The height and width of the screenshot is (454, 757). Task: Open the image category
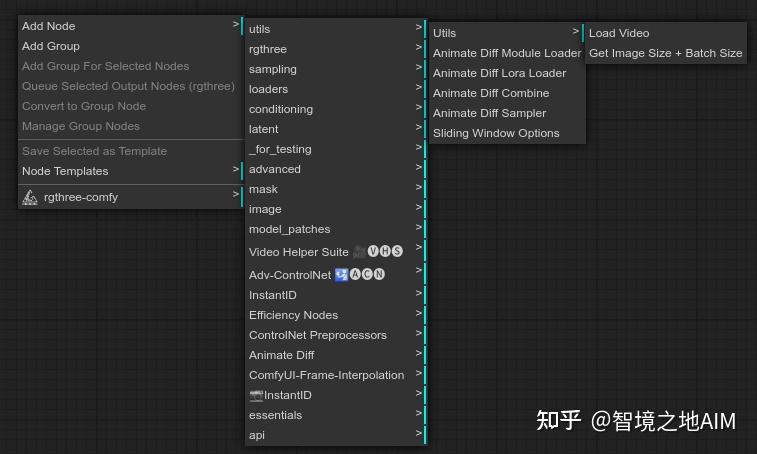pyautogui.click(x=336, y=209)
